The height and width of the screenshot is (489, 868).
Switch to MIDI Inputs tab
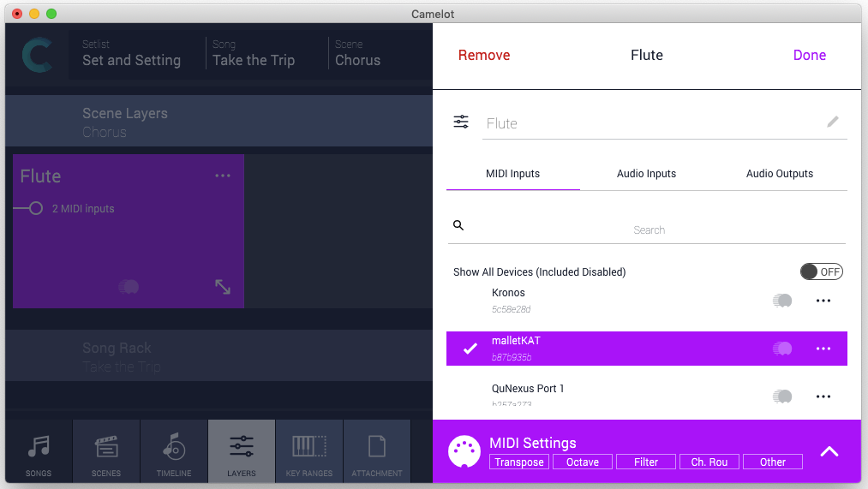pyautogui.click(x=512, y=174)
